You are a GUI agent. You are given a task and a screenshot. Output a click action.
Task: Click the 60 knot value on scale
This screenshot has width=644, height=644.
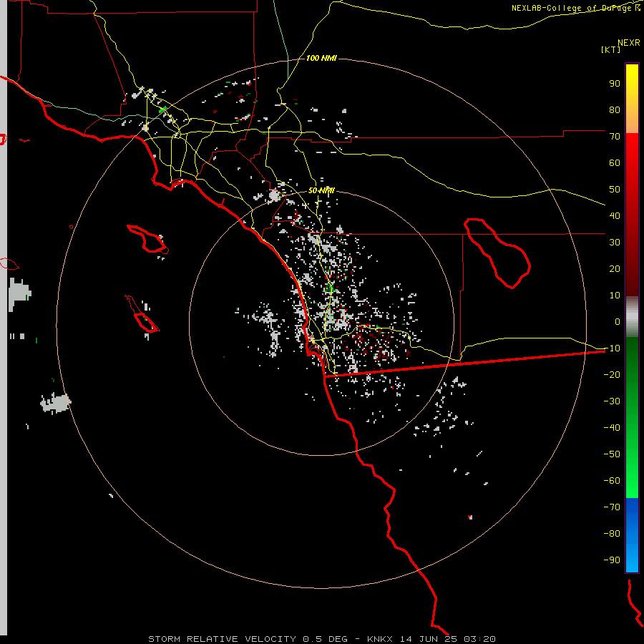pos(615,162)
